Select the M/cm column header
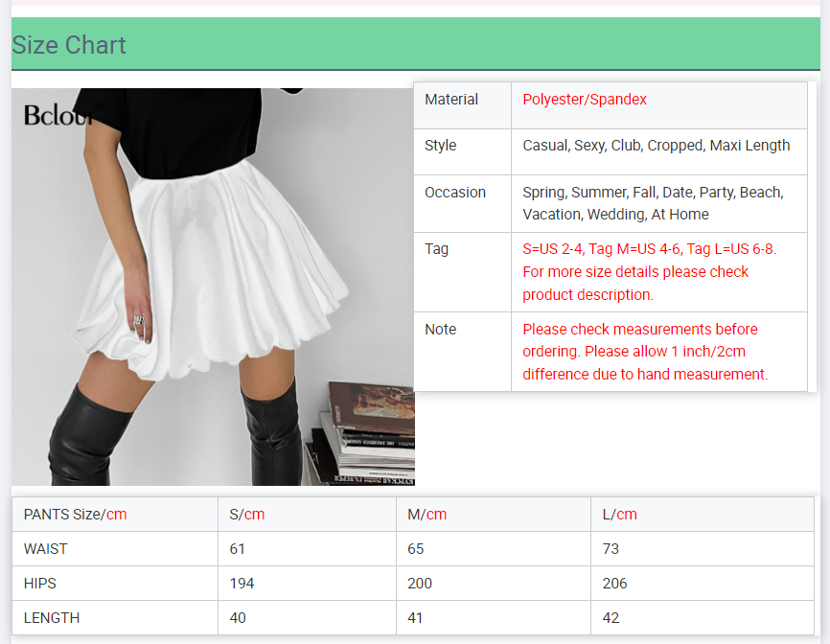 [x=494, y=515]
